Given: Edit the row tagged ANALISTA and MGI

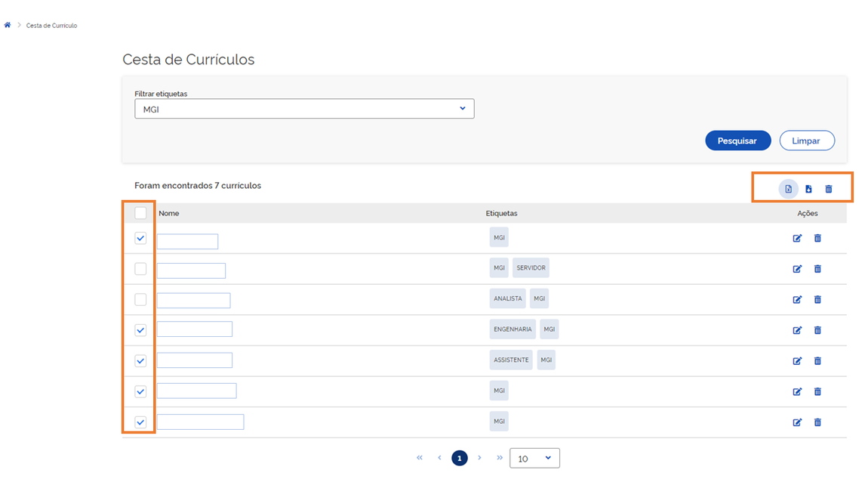Looking at the screenshot, I should [797, 300].
